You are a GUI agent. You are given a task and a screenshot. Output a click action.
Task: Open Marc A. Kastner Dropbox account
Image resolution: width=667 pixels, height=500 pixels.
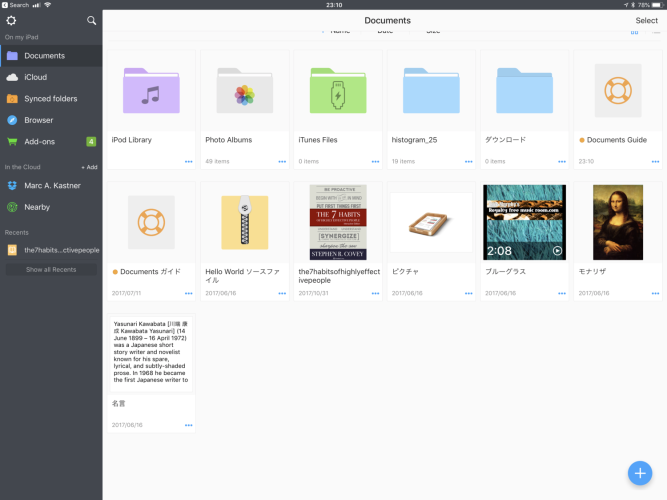coord(51,185)
